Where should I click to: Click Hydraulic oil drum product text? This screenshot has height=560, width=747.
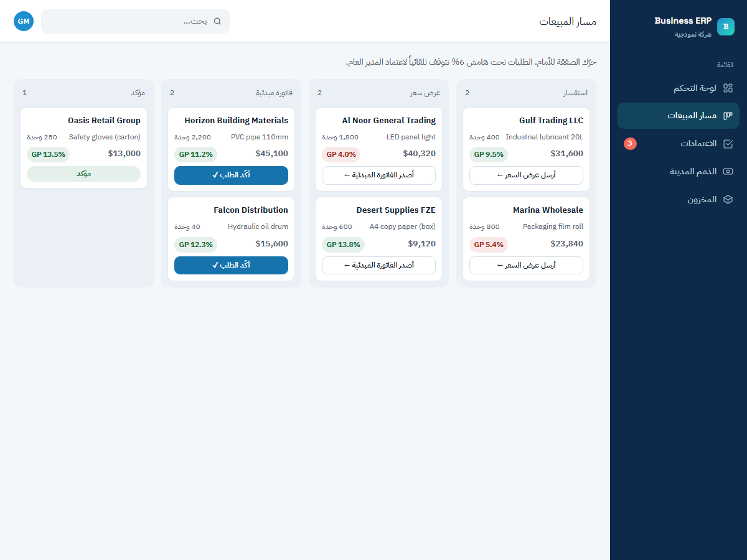258,227
